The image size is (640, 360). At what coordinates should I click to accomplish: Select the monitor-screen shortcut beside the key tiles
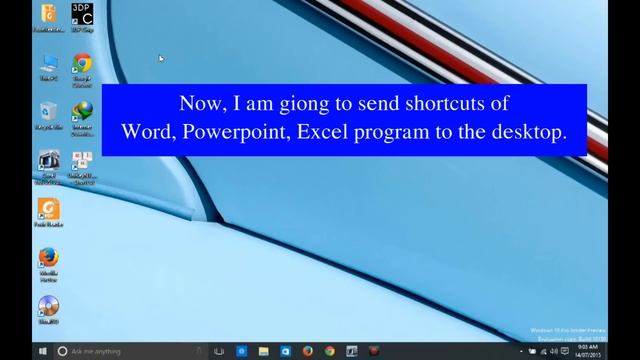pos(49,167)
